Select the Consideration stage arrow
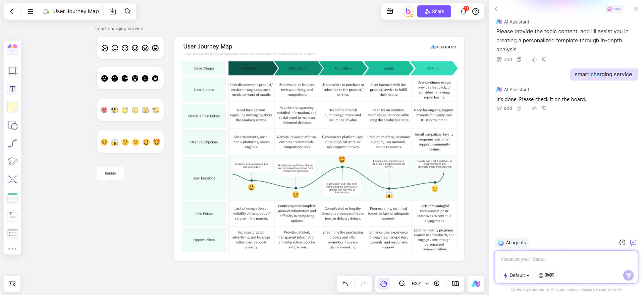 (298, 68)
